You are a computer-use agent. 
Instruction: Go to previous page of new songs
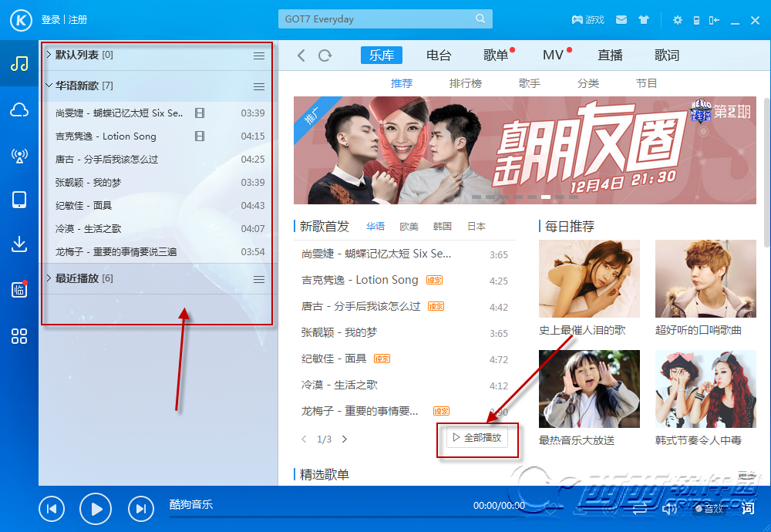pyautogui.click(x=304, y=439)
